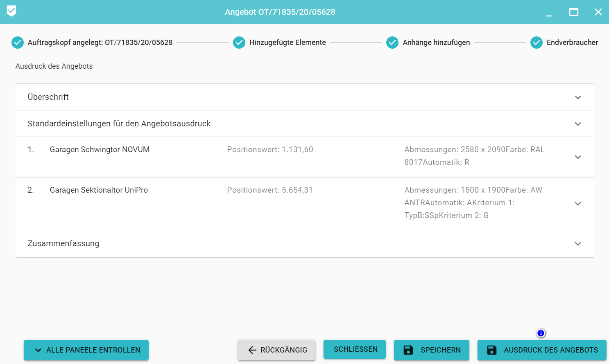Click the checkmark icon beside Auftragskopf angelegt

point(18,43)
